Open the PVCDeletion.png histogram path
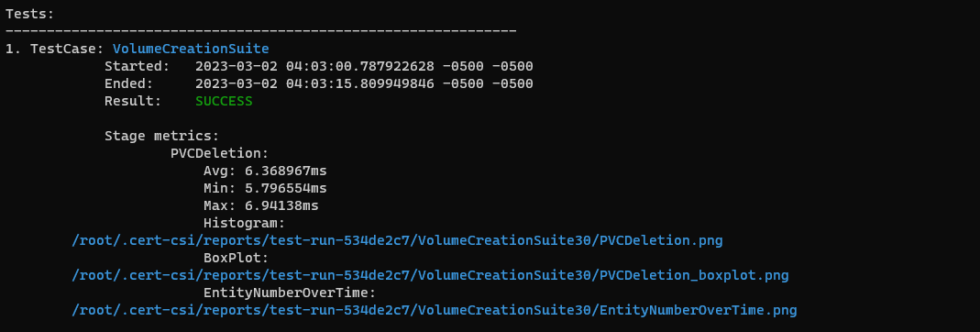Image resolution: width=980 pixels, height=332 pixels. (x=398, y=240)
